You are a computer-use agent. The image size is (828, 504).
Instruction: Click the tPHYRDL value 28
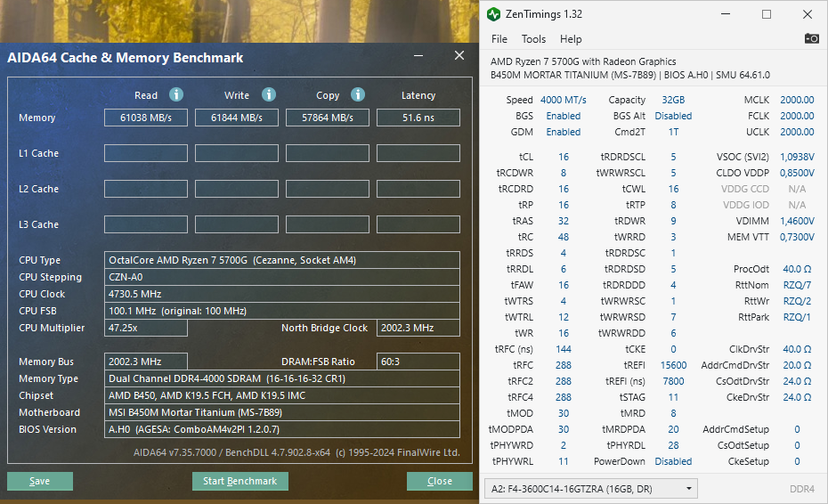(673, 445)
